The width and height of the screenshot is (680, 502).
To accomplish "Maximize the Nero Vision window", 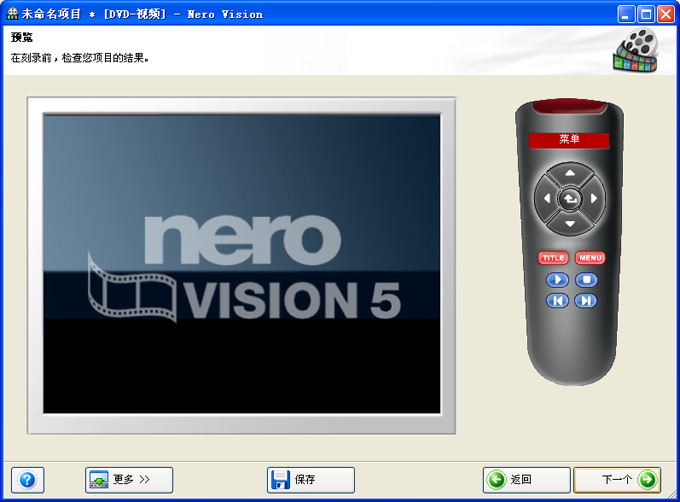I will coord(646,14).
